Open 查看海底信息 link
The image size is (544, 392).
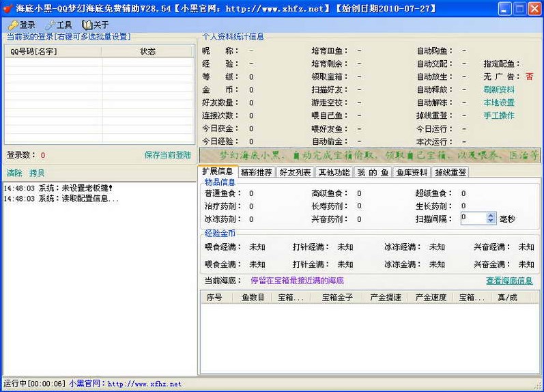click(x=509, y=281)
